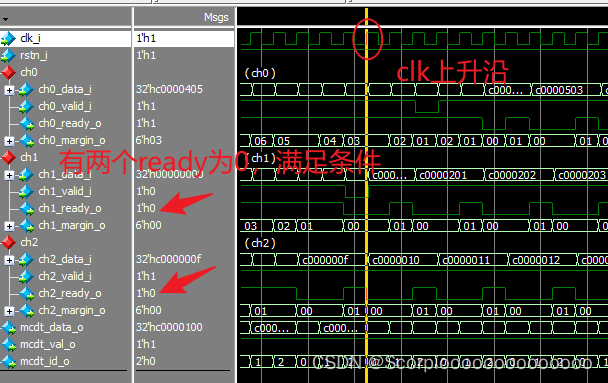This screenshot has height=383, width=608.
Task: Click the ch0_margin_o bus icon
Action: point(26,141)
